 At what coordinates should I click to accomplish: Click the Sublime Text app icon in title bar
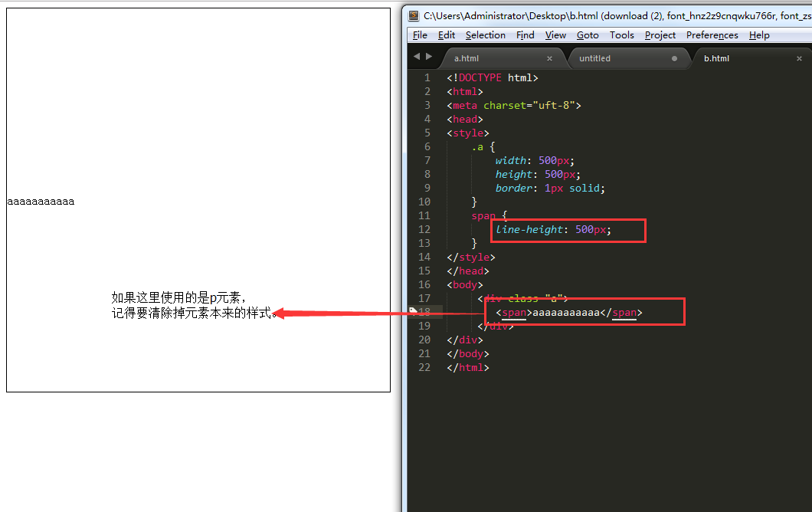413,15
